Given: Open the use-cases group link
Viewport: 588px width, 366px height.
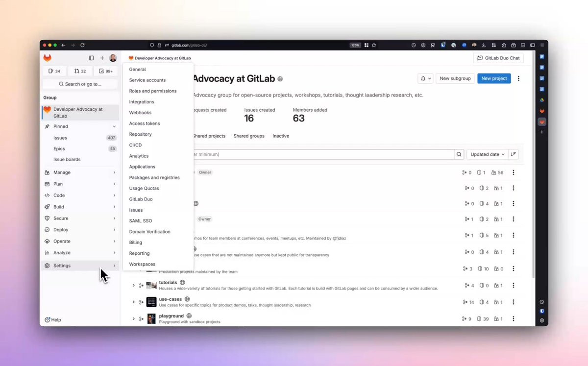Looking at the screenshot, I should pyautogui.click(x=171, y=299).
